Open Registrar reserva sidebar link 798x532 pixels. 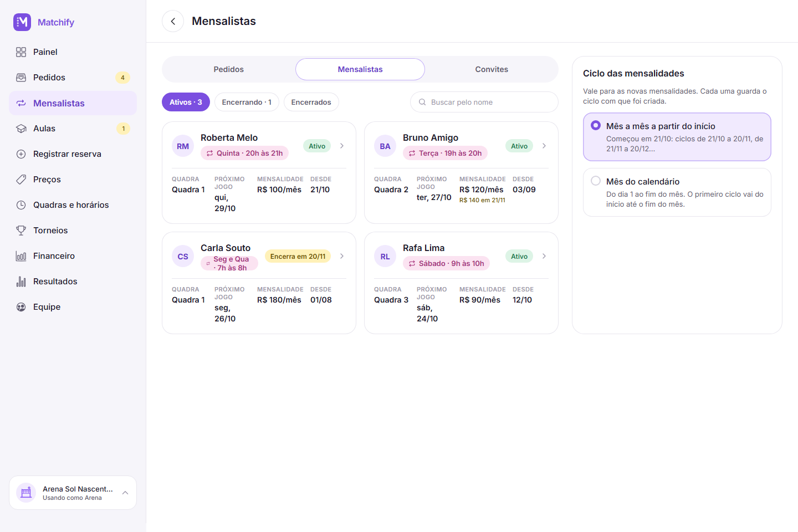[x=73, y=154]
